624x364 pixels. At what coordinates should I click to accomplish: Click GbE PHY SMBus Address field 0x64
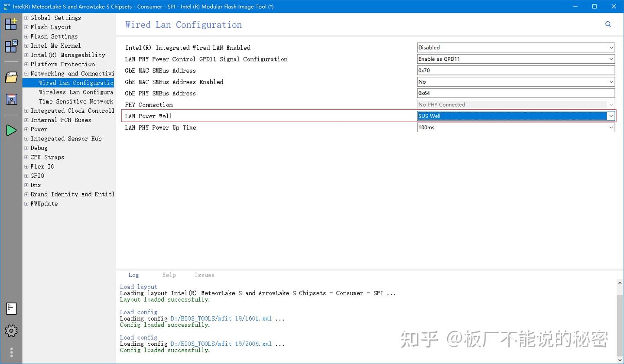pyautogui.click(x=516, y=93)
